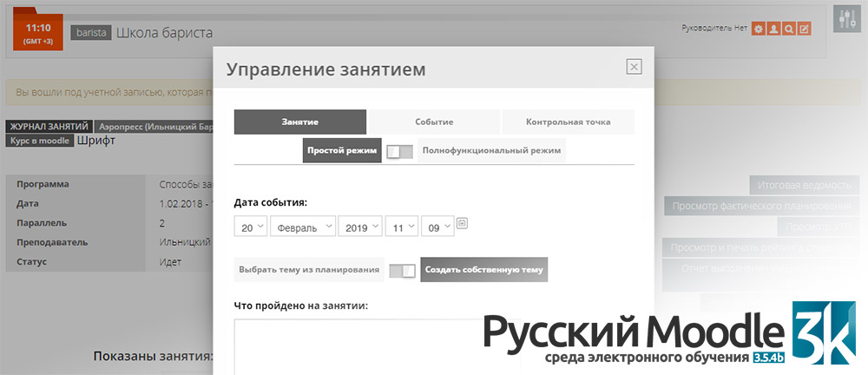
Task: Click the Преподаватель row label
Action: pyautogui.click(x=52, y=242)
